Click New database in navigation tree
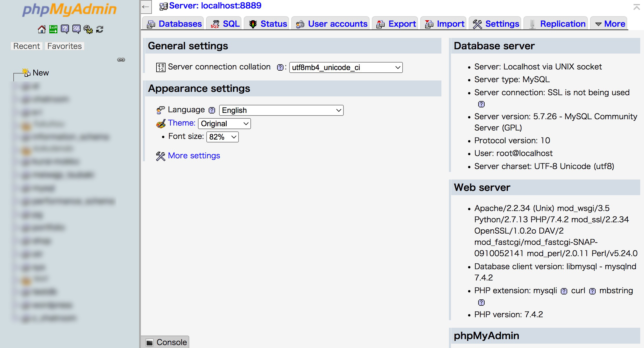The height and width of the screenshot is (348, 644). coord(41,73)
